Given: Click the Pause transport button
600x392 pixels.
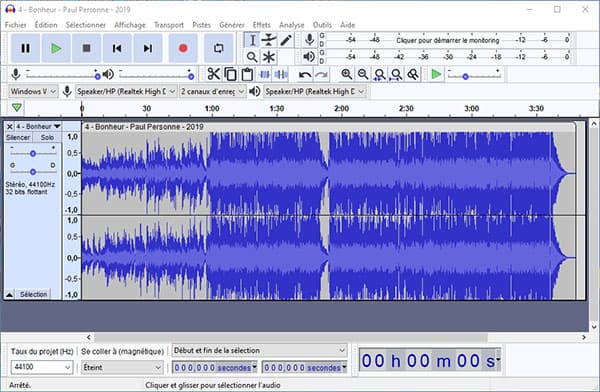Looking at the screenshot, I should (25, 48).
